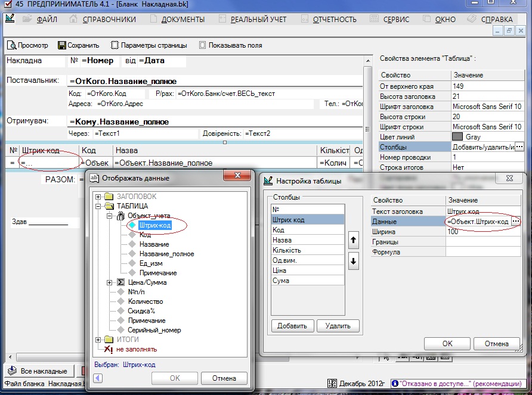532x395 pixels.
Task: Click Добавить to add a column
Action: 292,326
